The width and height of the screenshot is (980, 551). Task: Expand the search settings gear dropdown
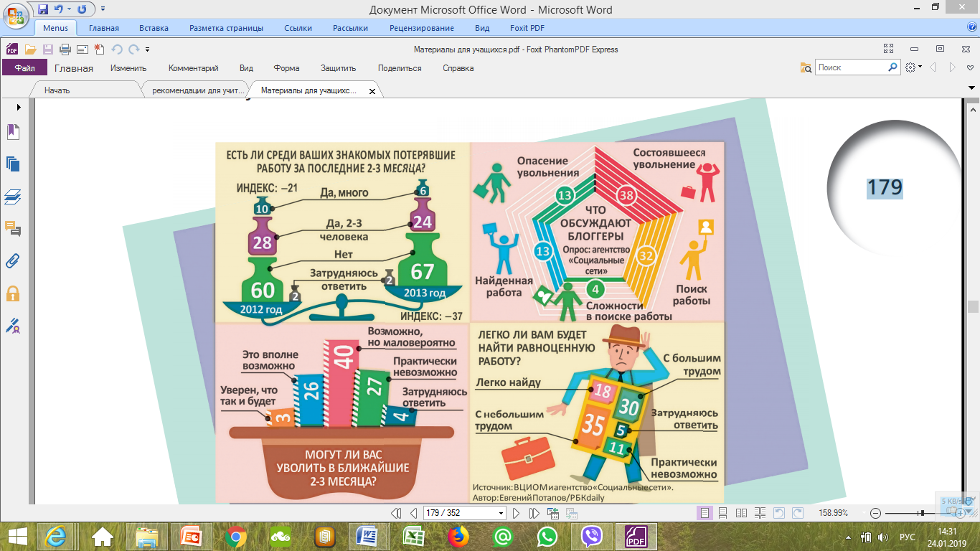(x=913, y=67)
